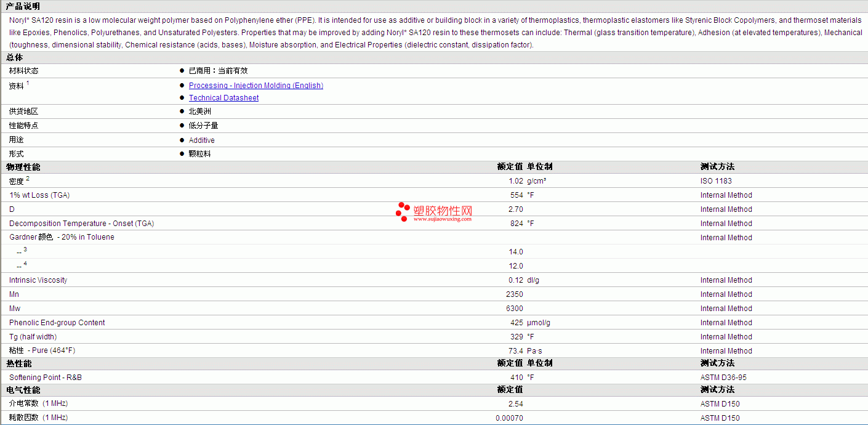Select the Gardner value 14.0
The image size is (868, 425).
(x=516, y=252)
